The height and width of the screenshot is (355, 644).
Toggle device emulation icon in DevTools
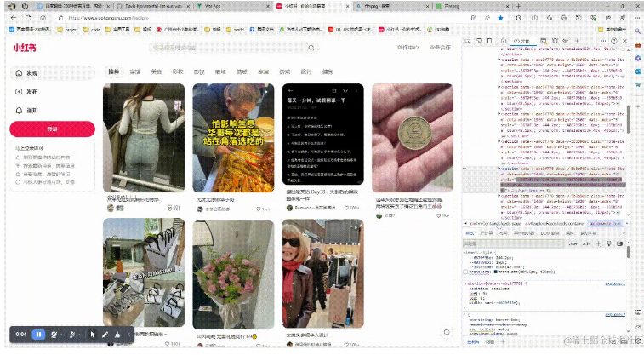click(x=478, y=41)
